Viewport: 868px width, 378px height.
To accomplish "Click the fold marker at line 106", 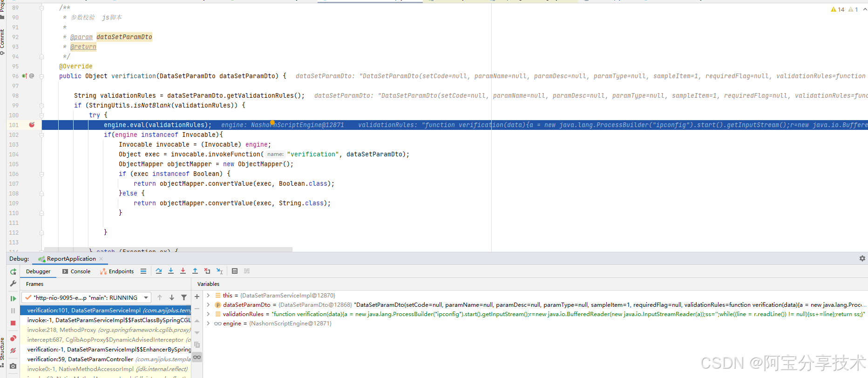I will (x=41, y=174).
